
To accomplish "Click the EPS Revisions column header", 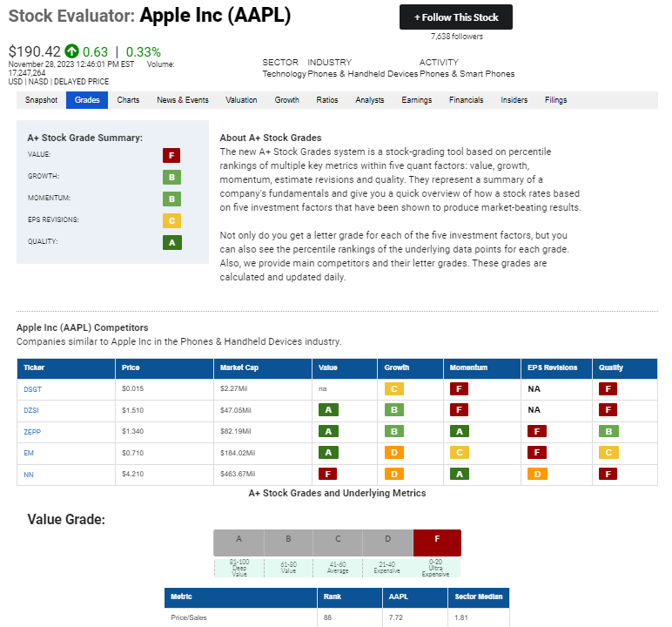I will coord(556,368).
